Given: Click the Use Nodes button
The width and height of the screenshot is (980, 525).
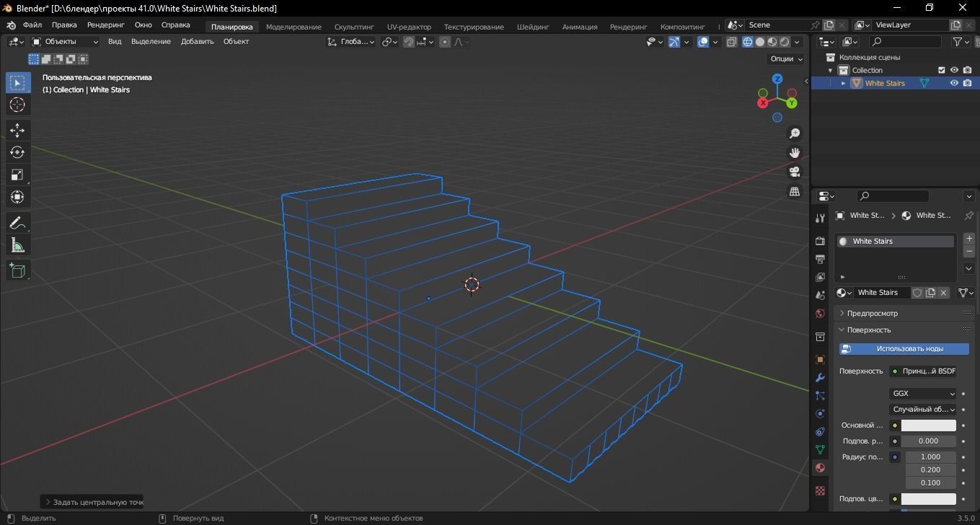Looking at the screenshot, I should point(904,349).
